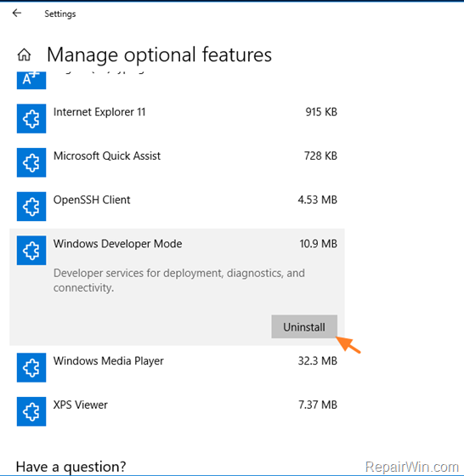Click the Have a question? heading
The image size is (464, 476).
pyautogui.click(x=71, y=467)
